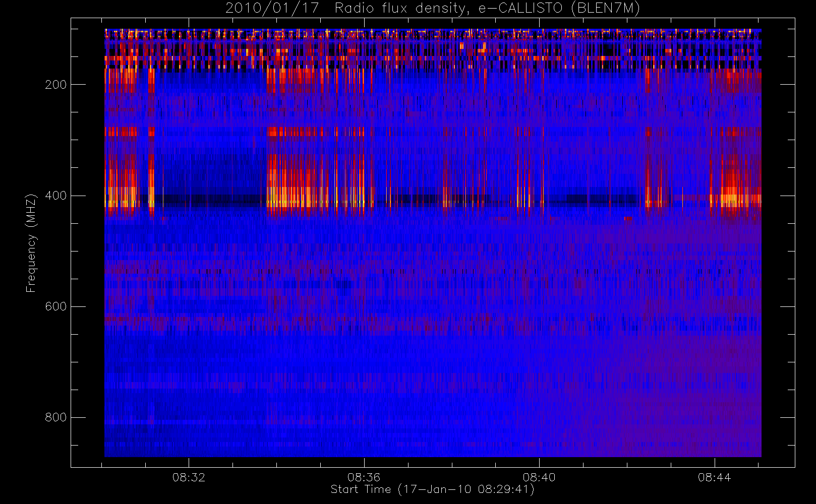Click the 400 frequency tick label

tap(55, 196)
